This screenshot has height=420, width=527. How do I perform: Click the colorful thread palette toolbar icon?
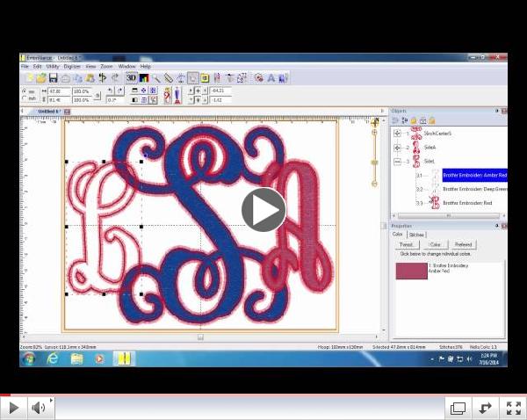point(144,78)
